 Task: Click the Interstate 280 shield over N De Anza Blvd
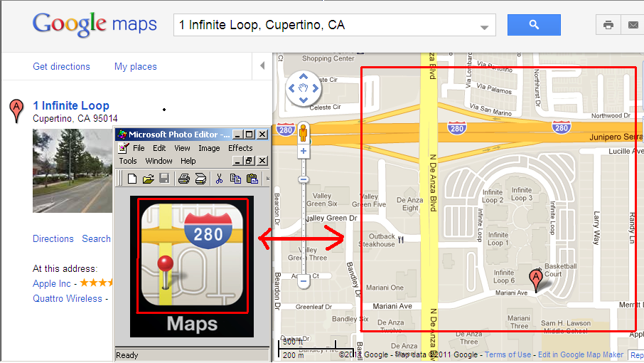[457, 128]
